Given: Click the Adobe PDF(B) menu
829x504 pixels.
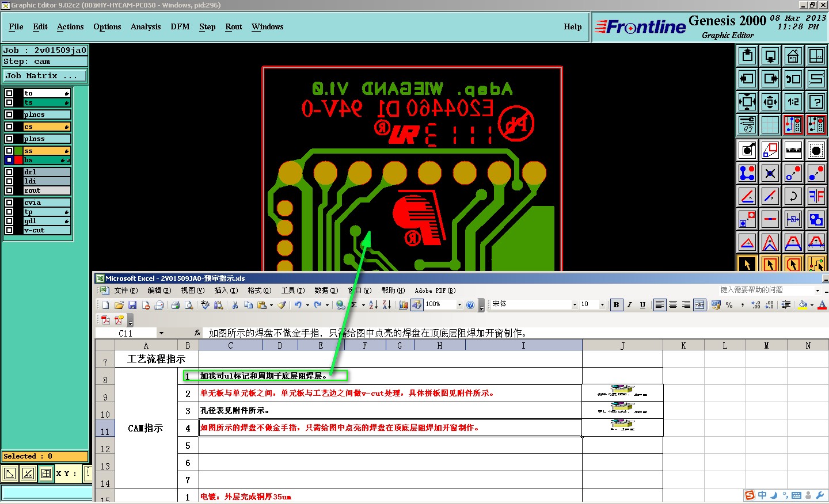Looking at the screenshot, I should [435, 291].
